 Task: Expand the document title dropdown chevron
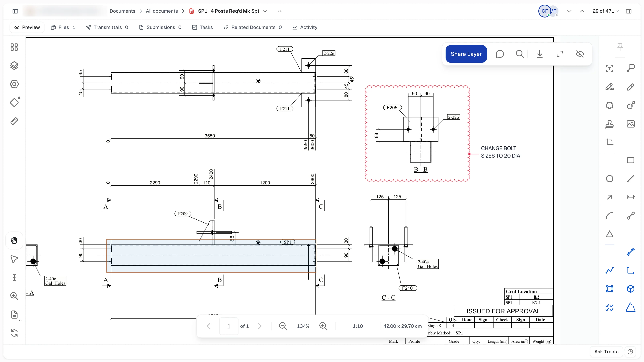pyautogui.click(x=265, y=11)
